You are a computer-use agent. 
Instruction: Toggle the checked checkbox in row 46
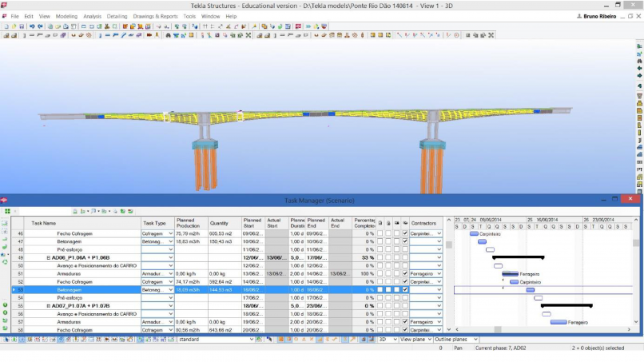pyautogui.click(x=405, y=233)
